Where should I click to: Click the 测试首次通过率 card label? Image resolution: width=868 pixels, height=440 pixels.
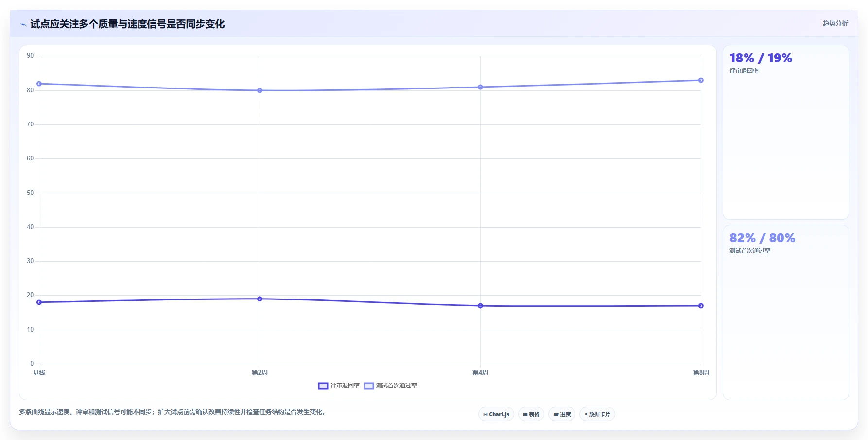pyautogui.click(x=750, y=251)
